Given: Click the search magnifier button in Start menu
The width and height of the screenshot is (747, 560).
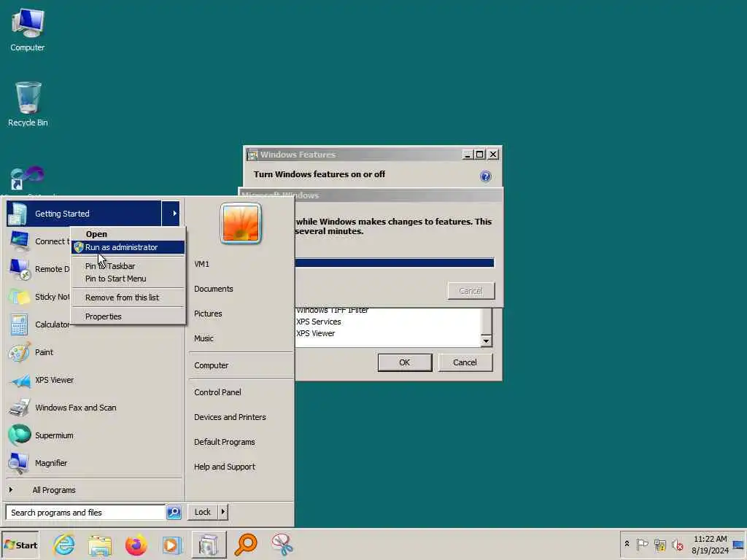Looking at the screenshot, I should (x=174, y=513).
